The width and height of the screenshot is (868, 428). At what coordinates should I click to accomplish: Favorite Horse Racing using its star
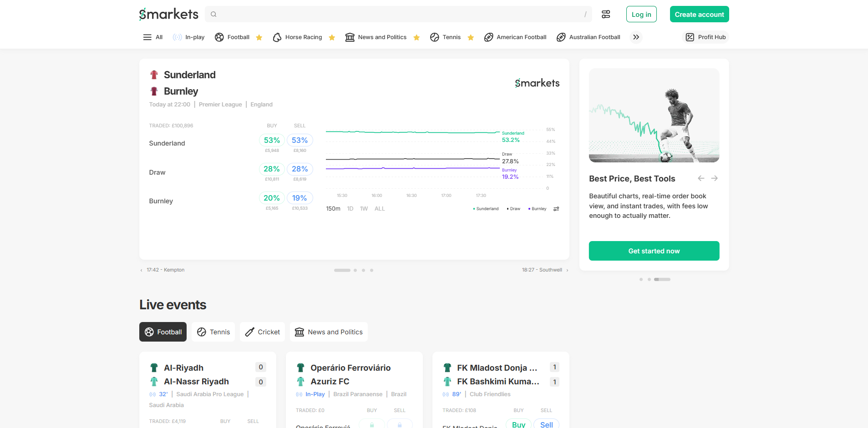tap(332, 37)
